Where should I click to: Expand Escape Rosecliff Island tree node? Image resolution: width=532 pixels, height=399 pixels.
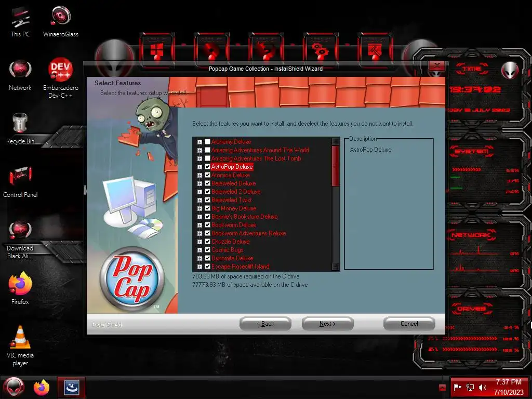tap(199, 267)
